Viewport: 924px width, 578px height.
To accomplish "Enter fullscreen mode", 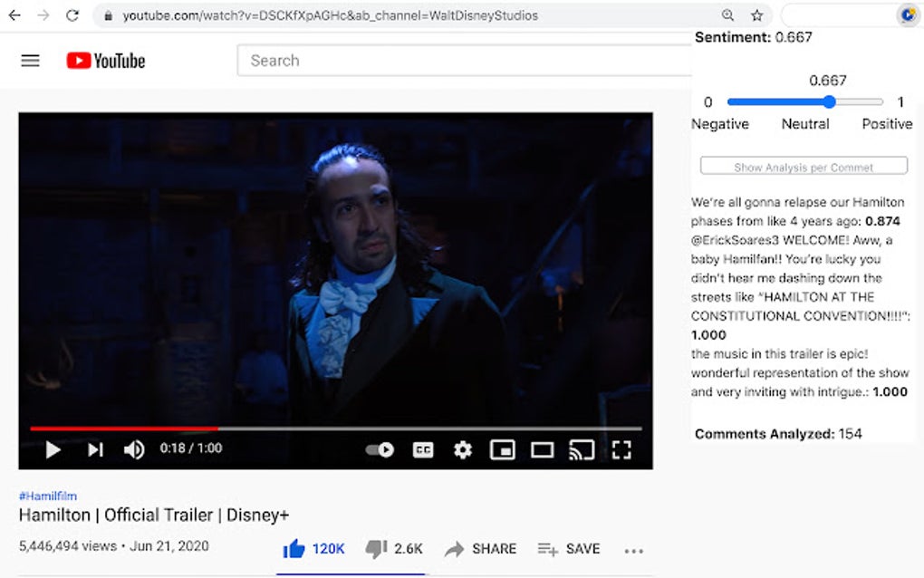I will [x=622, y=449].
